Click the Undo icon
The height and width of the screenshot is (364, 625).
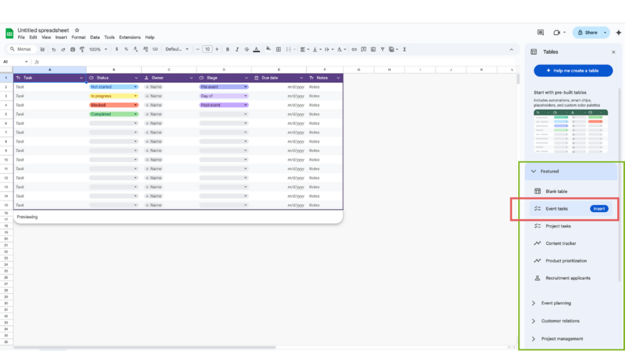click(54, 49)
